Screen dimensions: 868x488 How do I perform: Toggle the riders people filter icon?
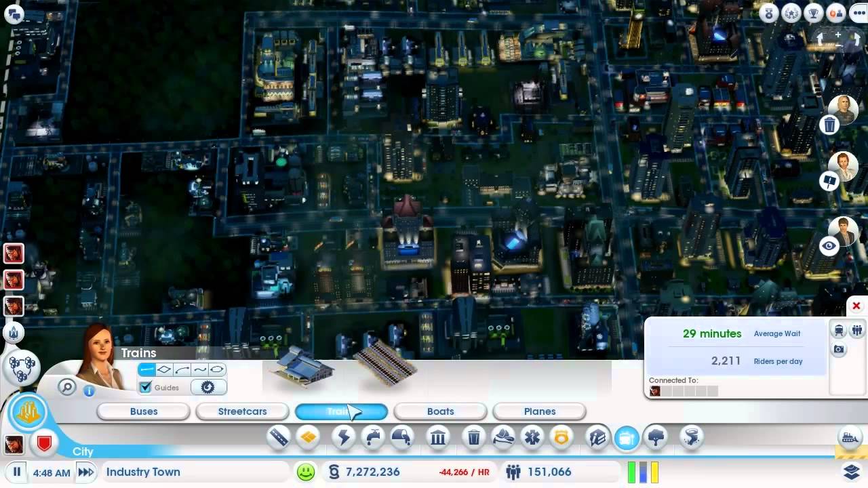tap(857, 331)
